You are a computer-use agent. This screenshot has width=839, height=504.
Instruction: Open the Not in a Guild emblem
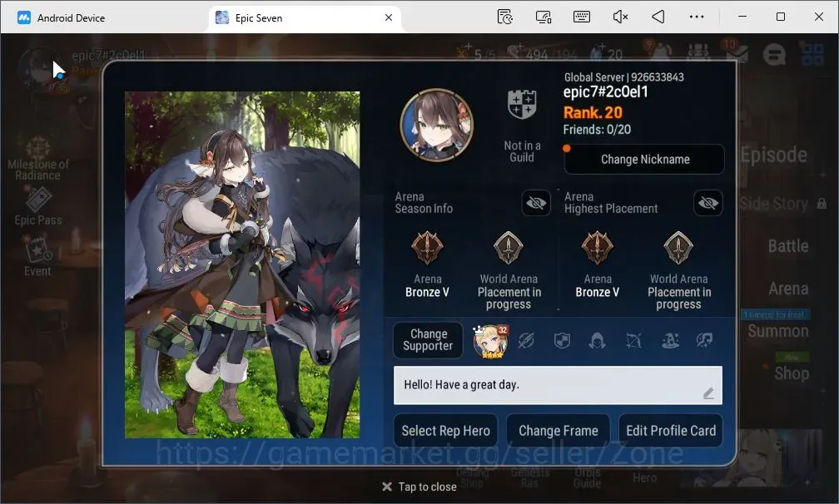click(x=522, y=104)
